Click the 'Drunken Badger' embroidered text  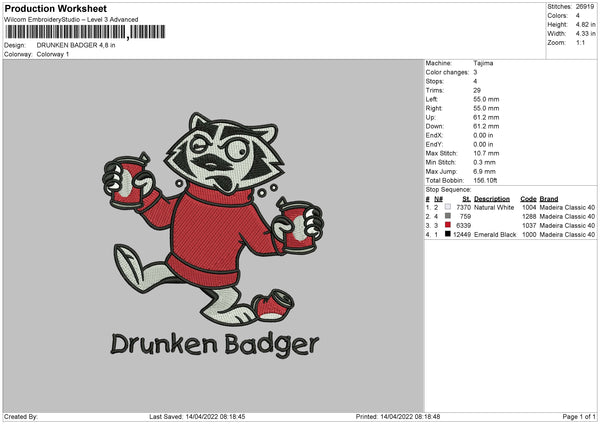215,345
